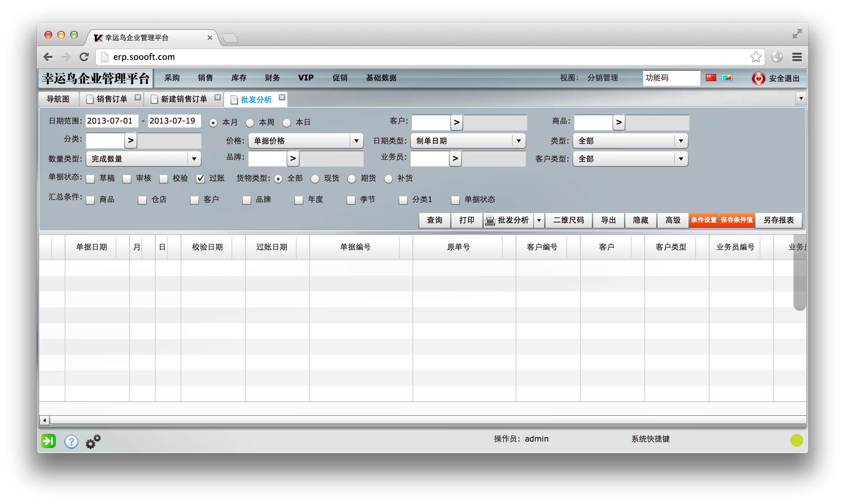Click the colorful theme icon
This screenshot has width=845, height=504.
727,78
